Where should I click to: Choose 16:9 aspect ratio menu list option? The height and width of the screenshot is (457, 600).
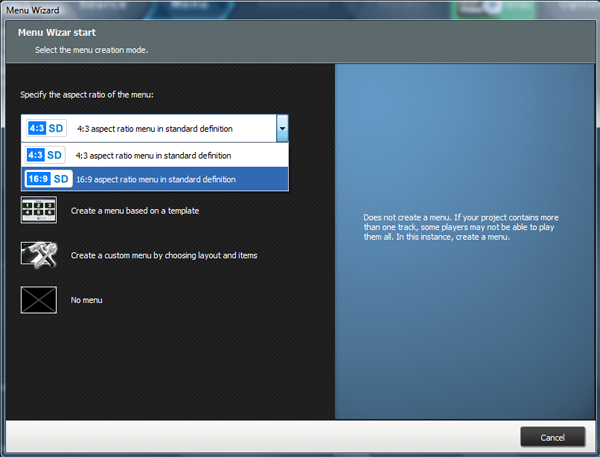pos(155,179)
